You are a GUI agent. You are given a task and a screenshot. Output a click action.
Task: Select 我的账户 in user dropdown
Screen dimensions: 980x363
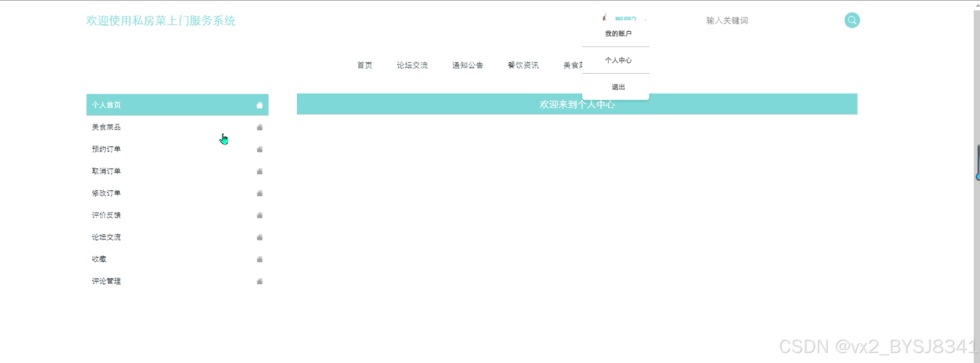click(x=618, y=34)
